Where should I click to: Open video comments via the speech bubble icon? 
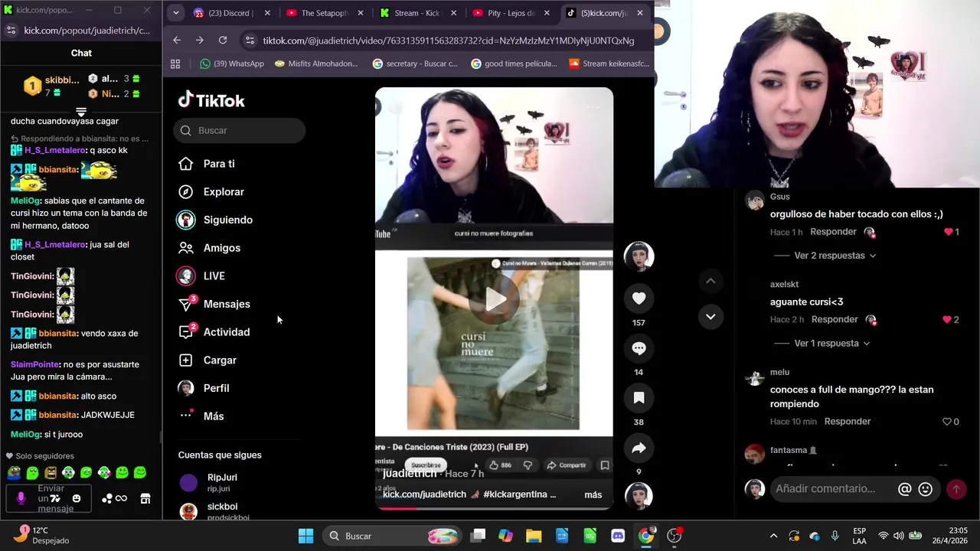(639, 348)
